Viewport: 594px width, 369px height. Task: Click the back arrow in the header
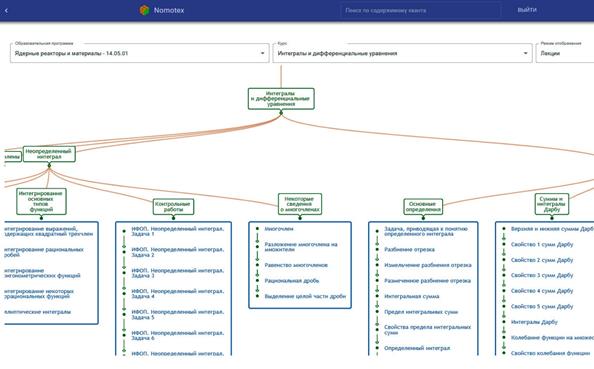point(6,11)
